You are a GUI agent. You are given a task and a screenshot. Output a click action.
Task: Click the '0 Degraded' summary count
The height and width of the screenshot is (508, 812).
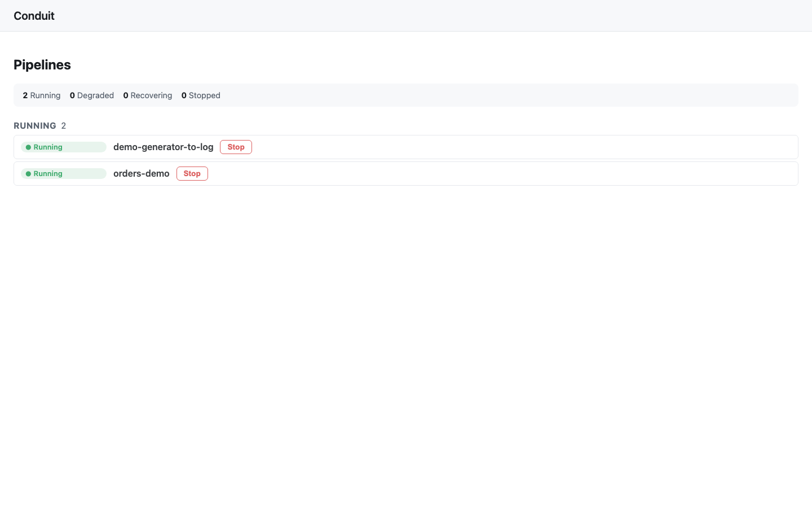(92, 95)
